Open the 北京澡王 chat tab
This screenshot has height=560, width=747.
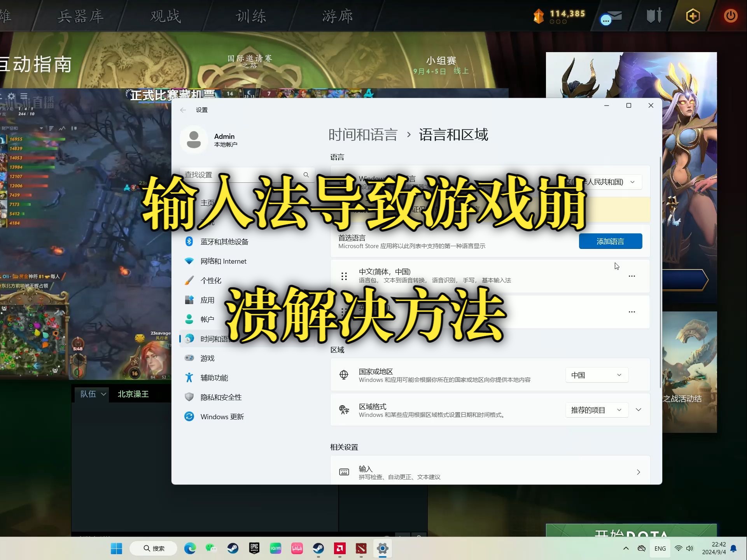tap(133, 394)
